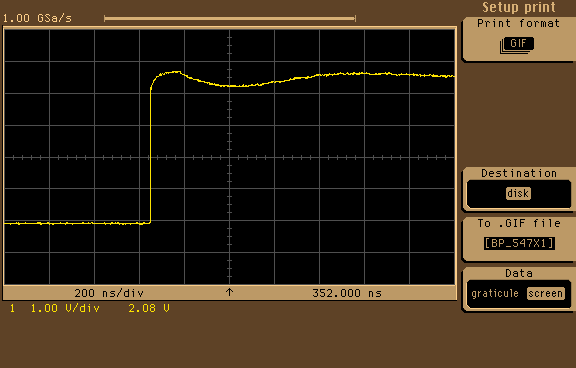Toggle Data option to graticule
The height and width of the screenshot is (368, 576).
[x=495, y=293]
